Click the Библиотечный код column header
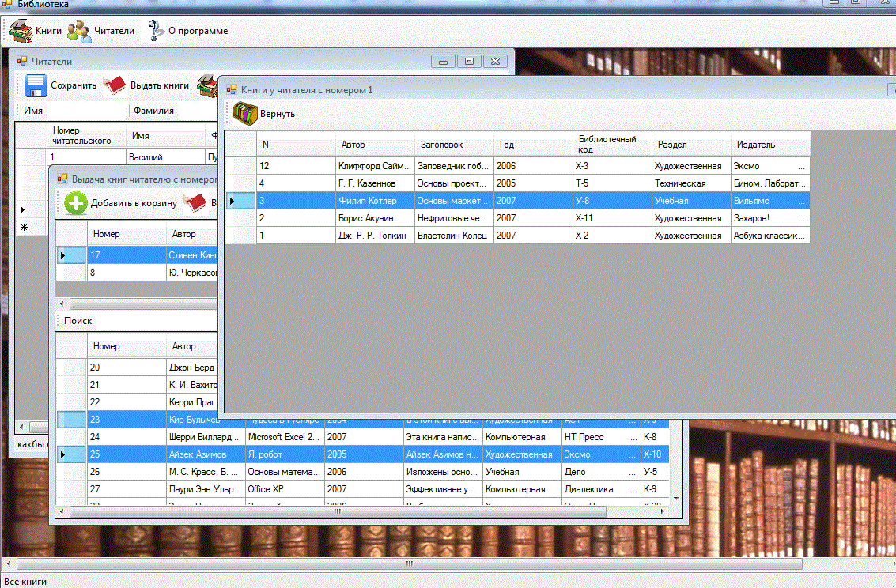Viewport: 896px width, 588px height. [611, 144]
